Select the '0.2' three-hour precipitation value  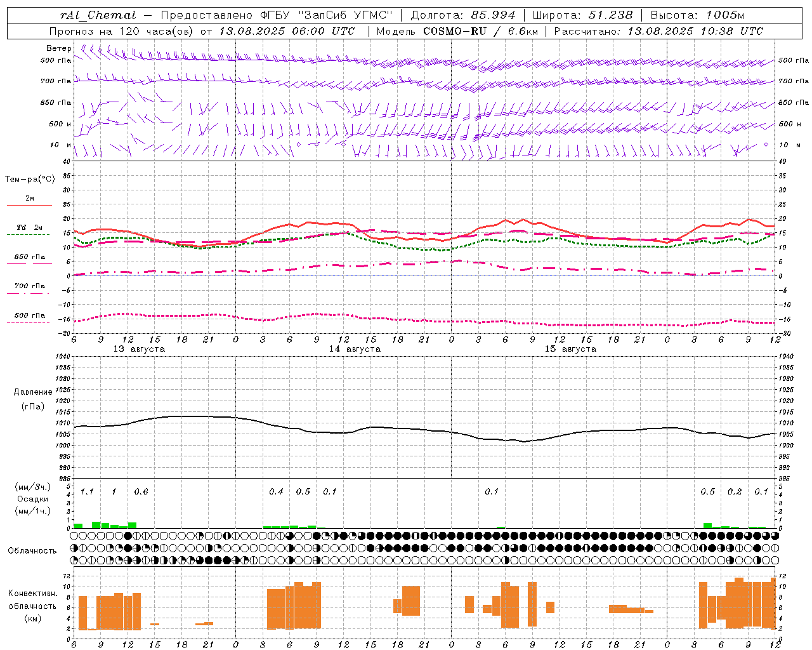click(735, 491)
